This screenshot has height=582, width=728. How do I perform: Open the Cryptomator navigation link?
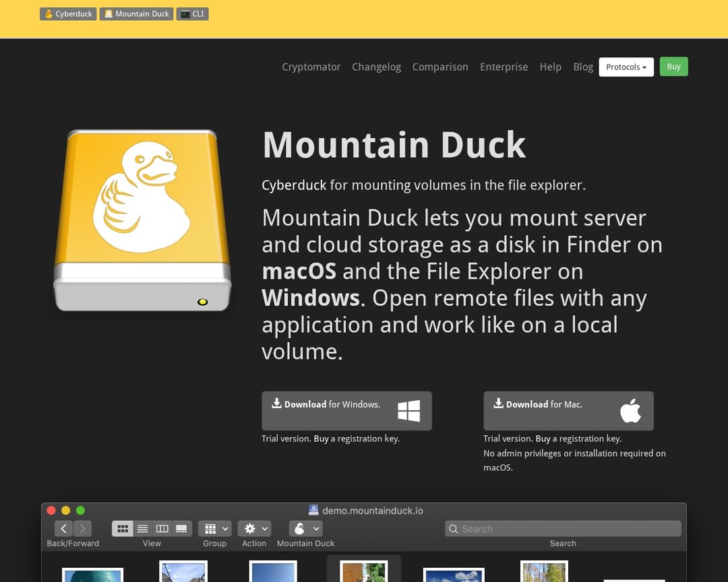(x=311, y=67)
